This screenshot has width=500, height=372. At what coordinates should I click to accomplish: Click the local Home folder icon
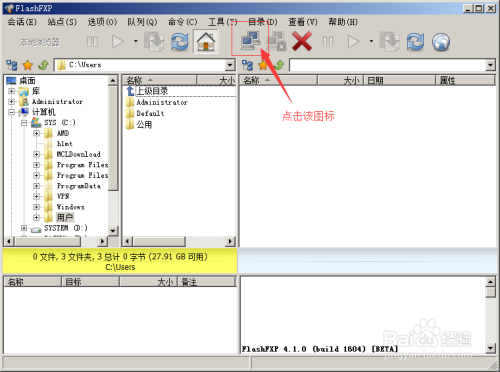pos(206,42)
